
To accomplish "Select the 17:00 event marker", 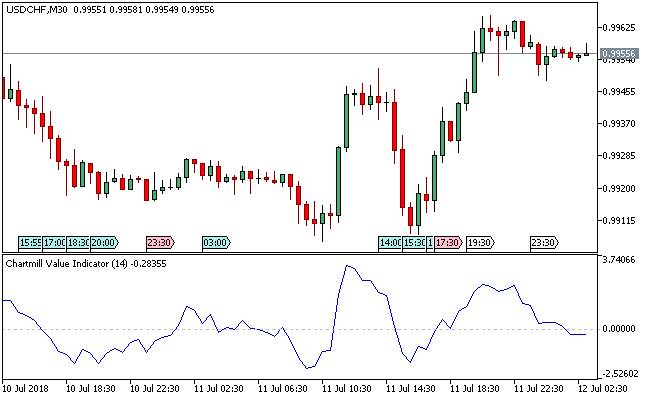I will click(x=53, y=242).
